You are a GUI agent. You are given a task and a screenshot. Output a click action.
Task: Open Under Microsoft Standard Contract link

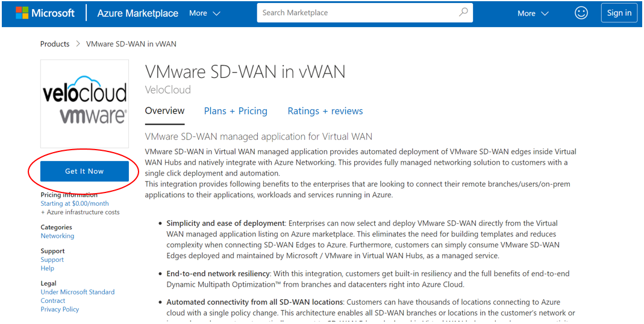[x=78, y=296]
